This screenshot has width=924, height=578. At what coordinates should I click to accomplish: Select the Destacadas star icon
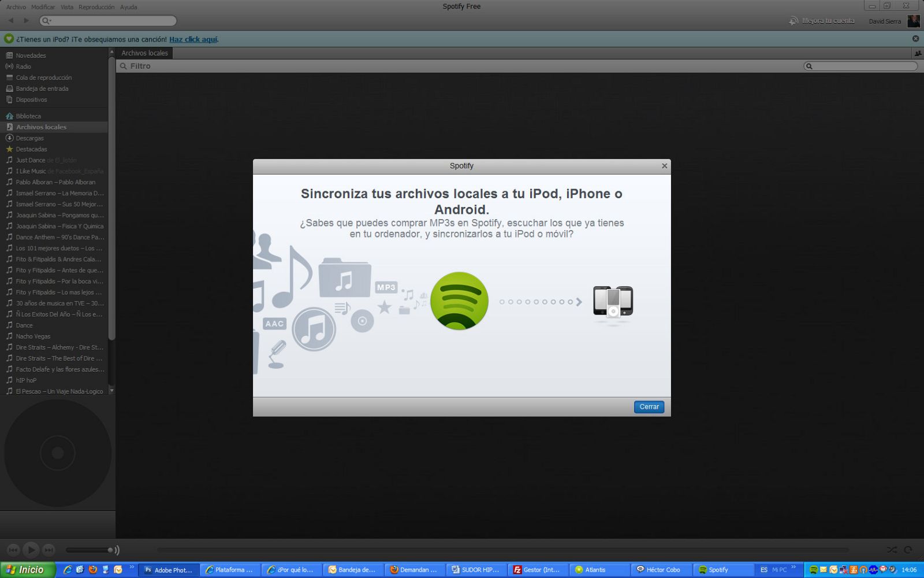tap(10, 149)
